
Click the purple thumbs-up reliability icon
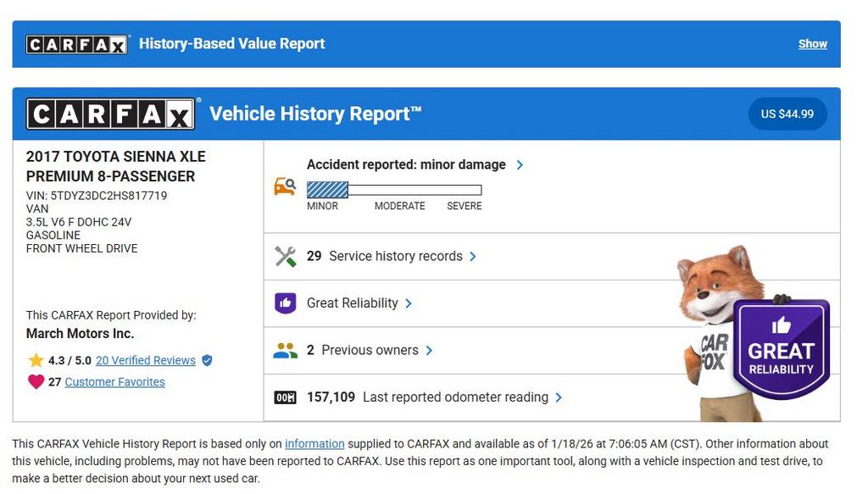(x=285, y=303)
